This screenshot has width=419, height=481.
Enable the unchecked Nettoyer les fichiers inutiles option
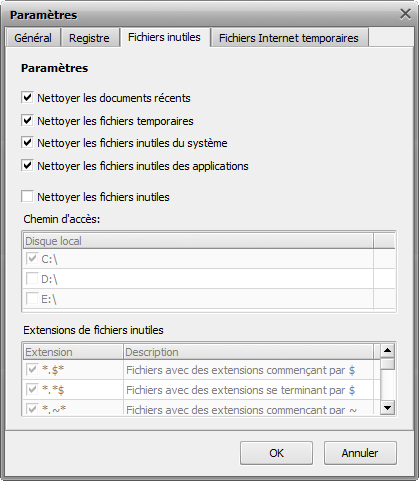(27, 196)
